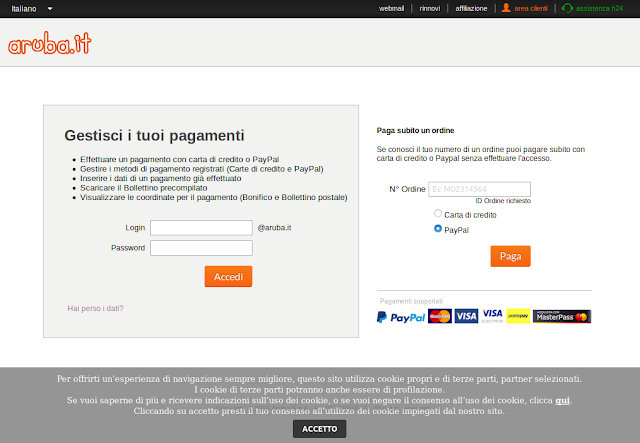
Task: Click the '@aruba.it' domain text
Action: [x=274, y=228]
